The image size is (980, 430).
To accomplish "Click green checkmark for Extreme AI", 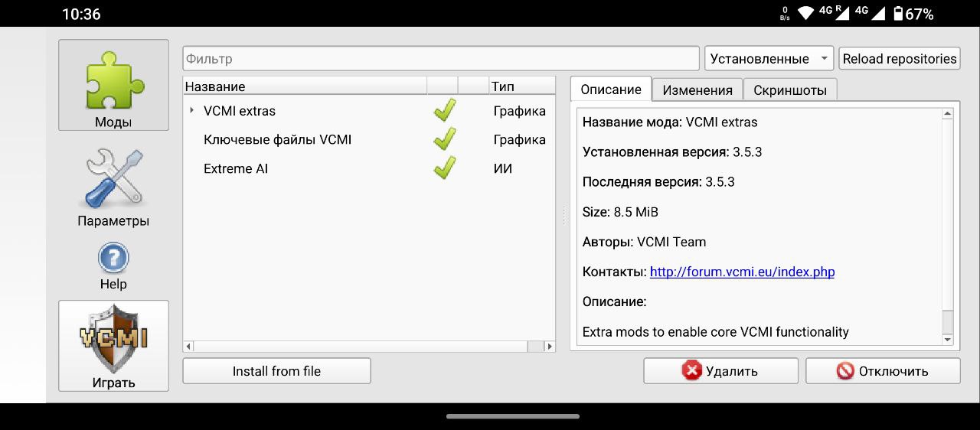I will click(444, 168).
